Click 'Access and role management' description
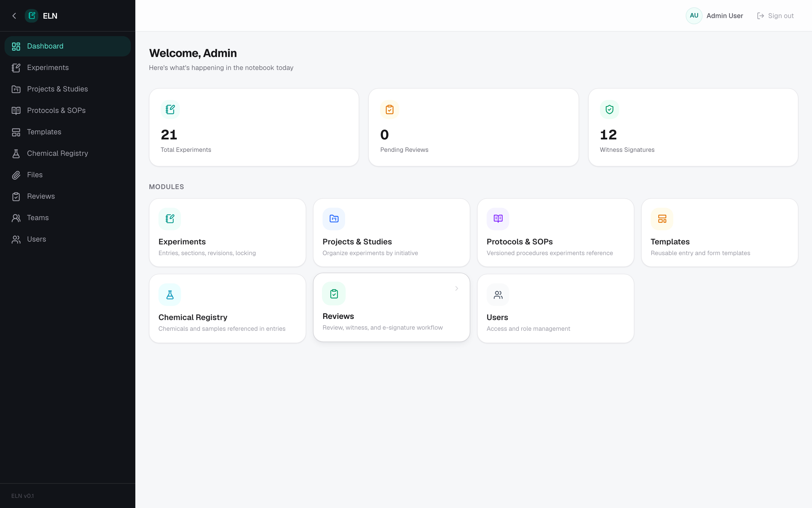Viewport: 812px width, 508px height. click(x=528, y=329)
